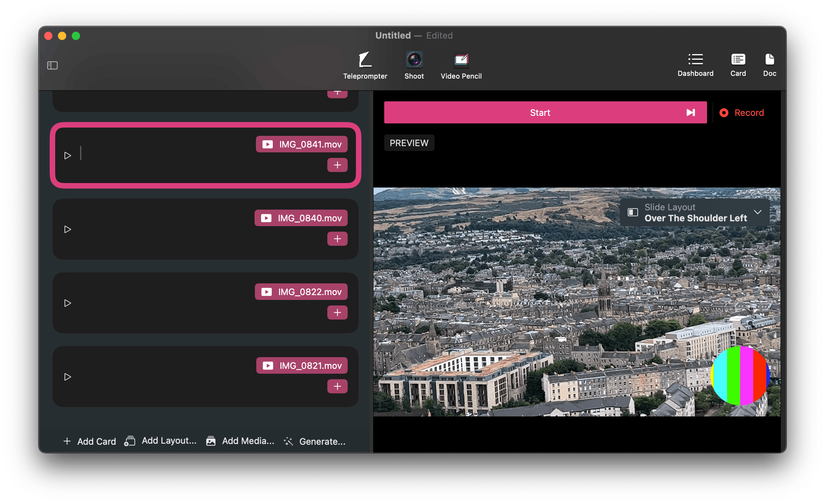Play the IMG_0840.mov card
The image size is (825, 504).
click(68, 229)
